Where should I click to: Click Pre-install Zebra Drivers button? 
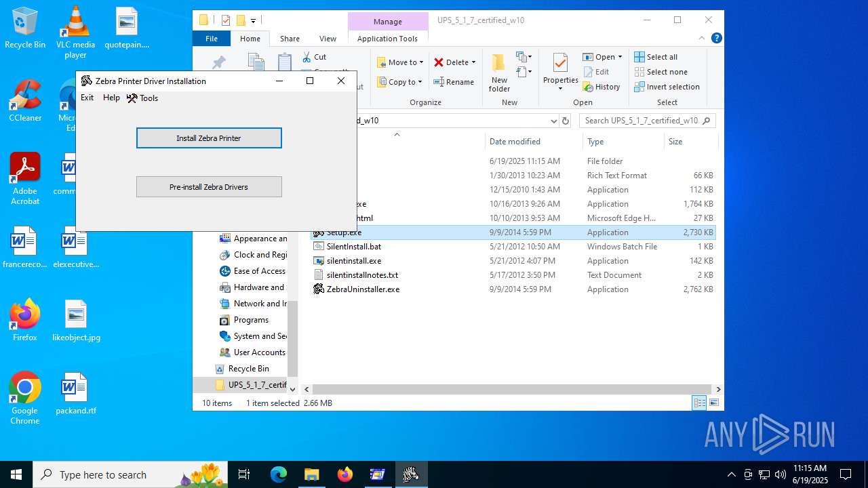209,187
